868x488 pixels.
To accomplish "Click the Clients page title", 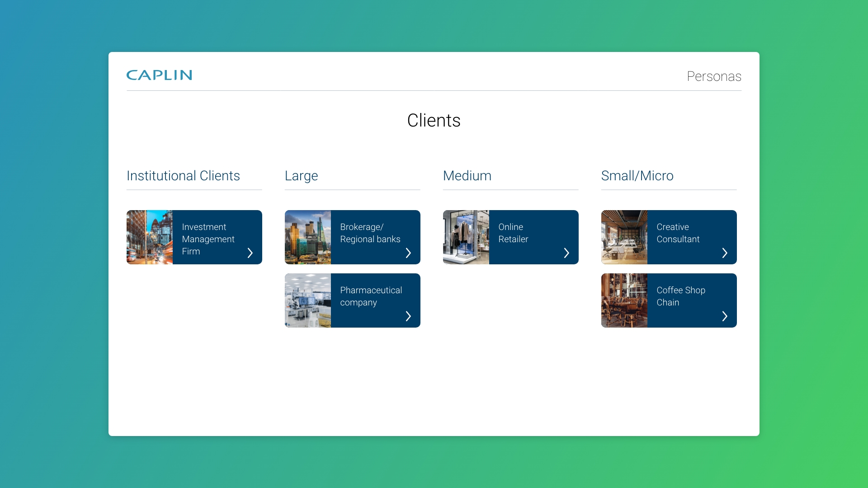I will point(434,121).
